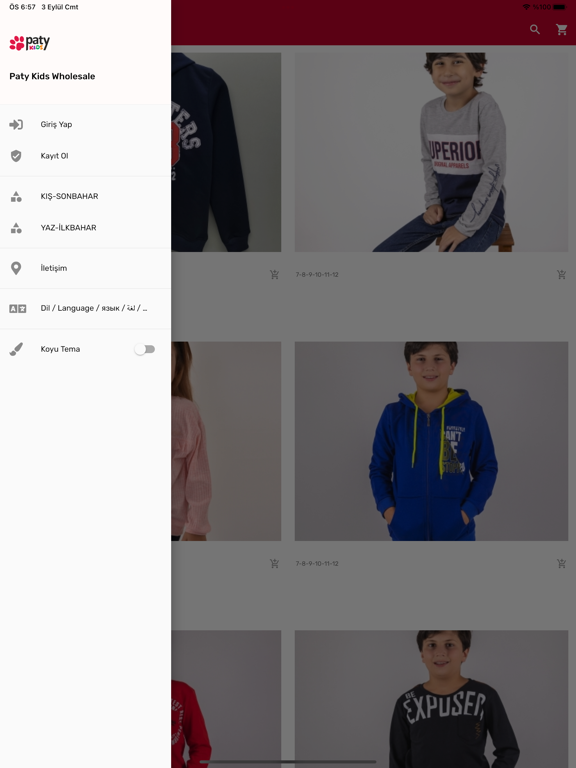The image size is (576, 768).
Task: Open the Kayıt Ol menu entry
Action: (85, 156)
